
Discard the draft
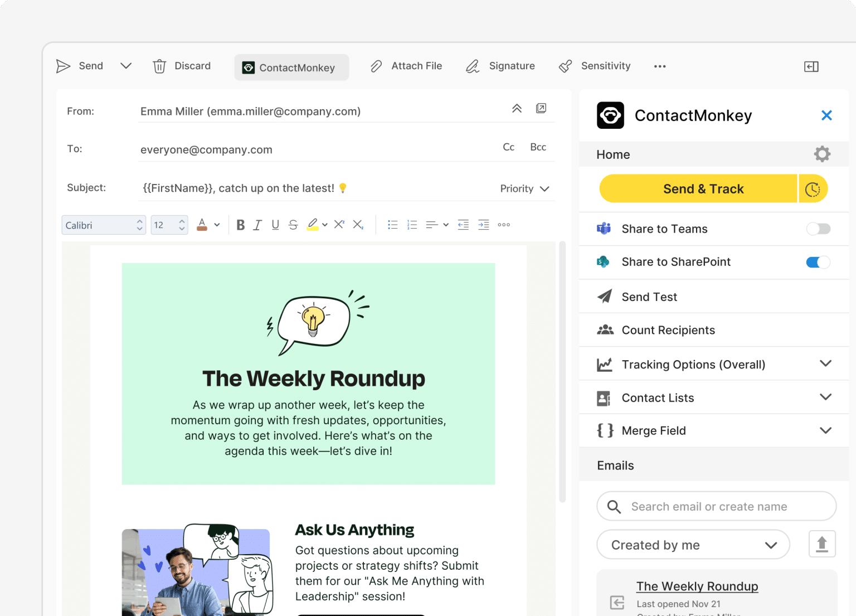click(182, 66)
